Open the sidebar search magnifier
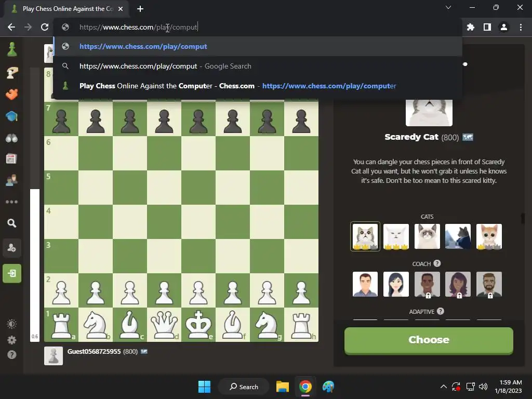Image resolution: width=532 pixels, height=399 pixels. (x=12, y=223)
